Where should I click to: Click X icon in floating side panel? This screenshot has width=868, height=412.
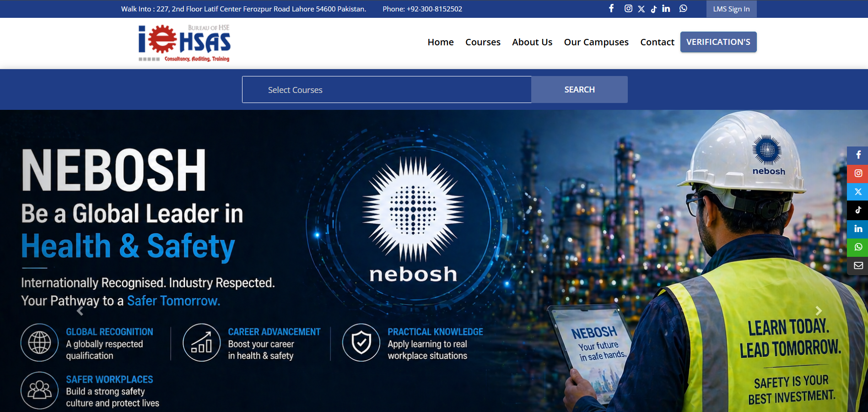point(857,192)
